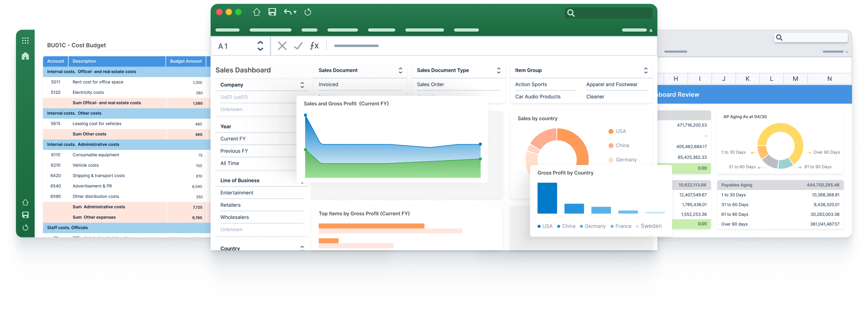868x316 pixels.
Task: Click the filled home icon in the left sidebar
Action: tap(25, 56)
